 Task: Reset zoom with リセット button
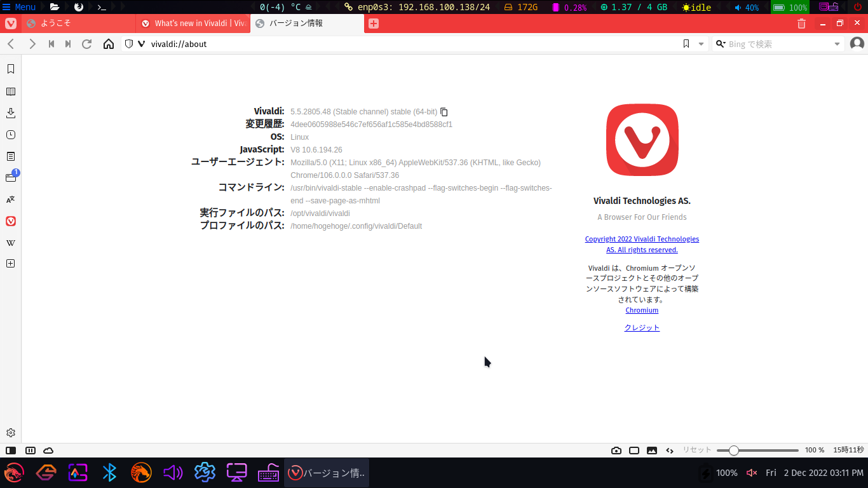pos(697,450)
